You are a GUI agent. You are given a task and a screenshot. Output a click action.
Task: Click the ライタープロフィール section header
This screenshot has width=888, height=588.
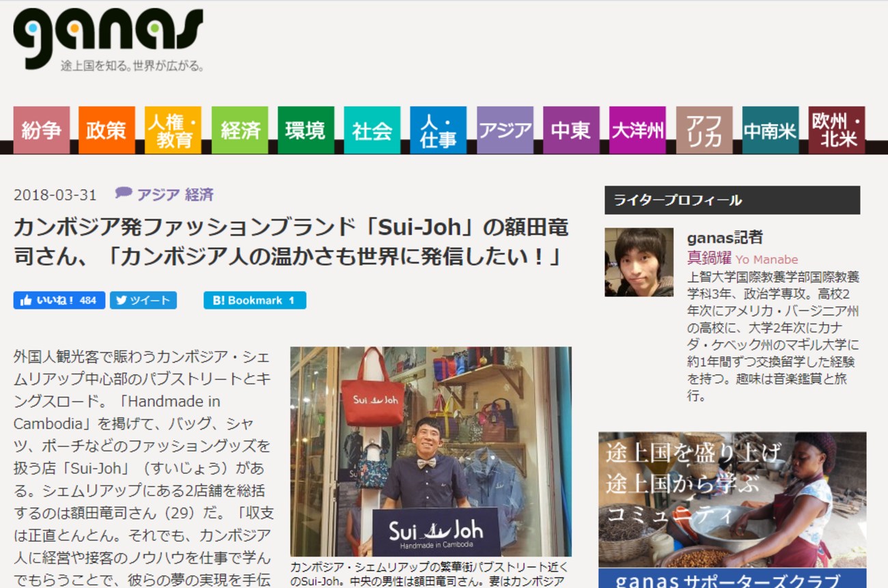(732, 200)
